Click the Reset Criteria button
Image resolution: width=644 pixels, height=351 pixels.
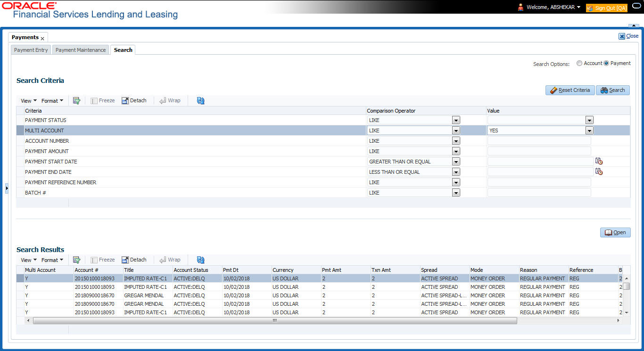[x=570, y=90]
